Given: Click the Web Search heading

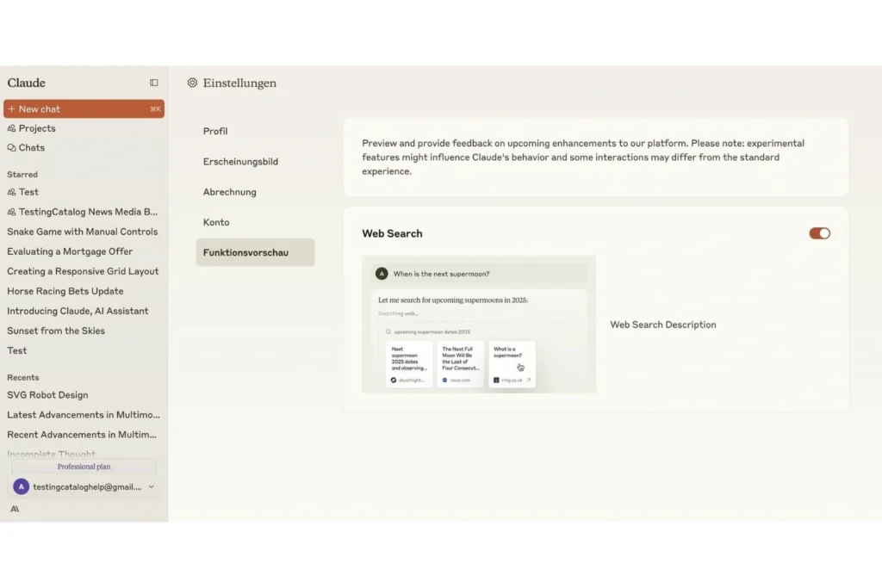Looking at the screenshot, I should 392,233.
